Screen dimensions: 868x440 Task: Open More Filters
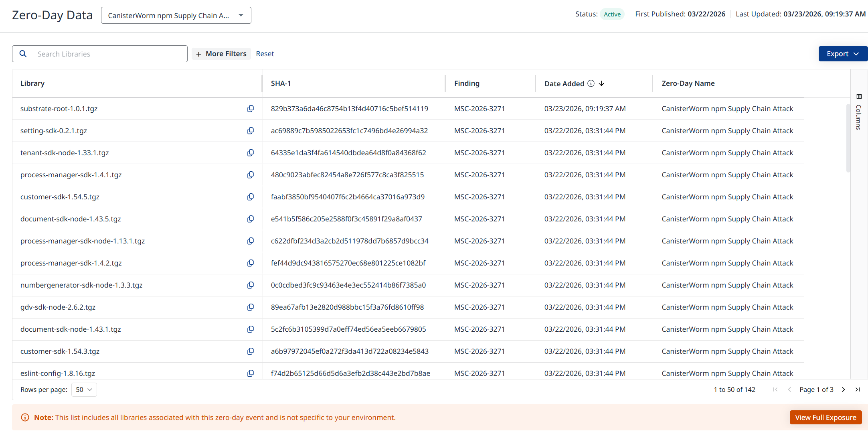pyautogui.click(x=221, y=54)
